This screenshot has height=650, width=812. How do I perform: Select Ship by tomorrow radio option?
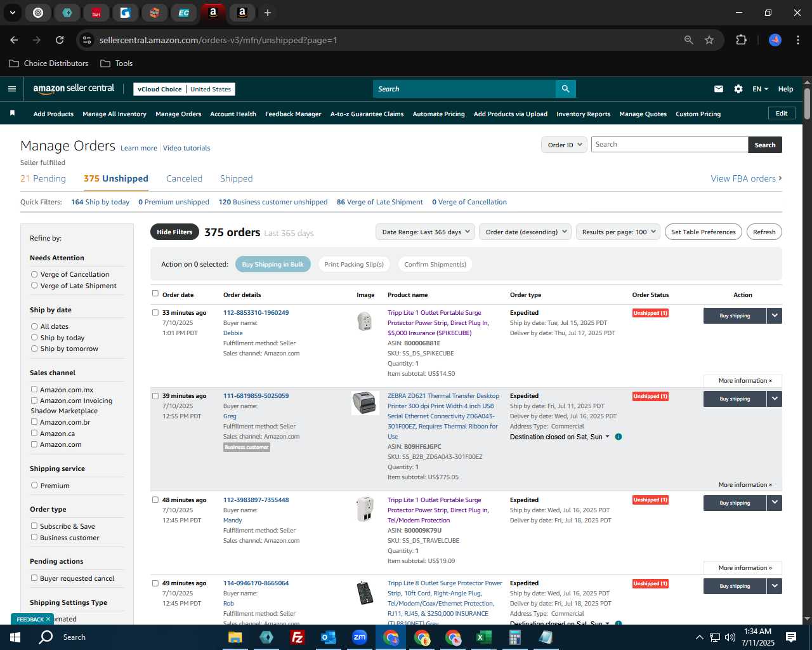click(34, 348)
